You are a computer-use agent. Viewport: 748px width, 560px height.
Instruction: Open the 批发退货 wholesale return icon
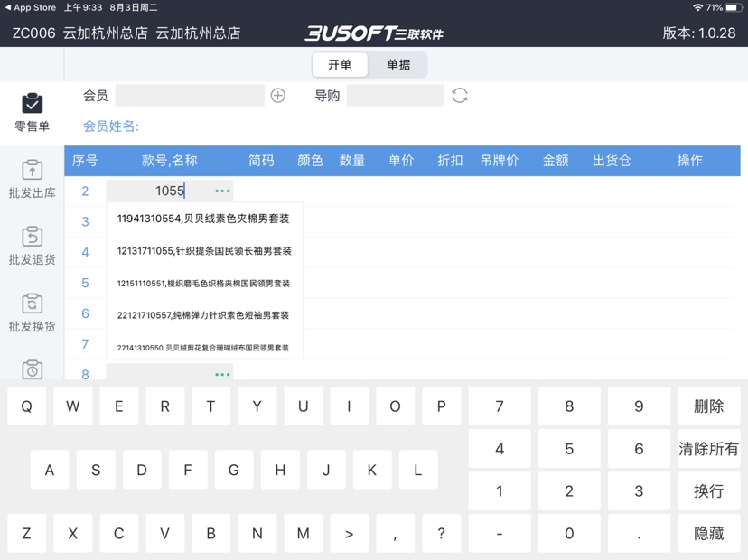pos(32,237)
